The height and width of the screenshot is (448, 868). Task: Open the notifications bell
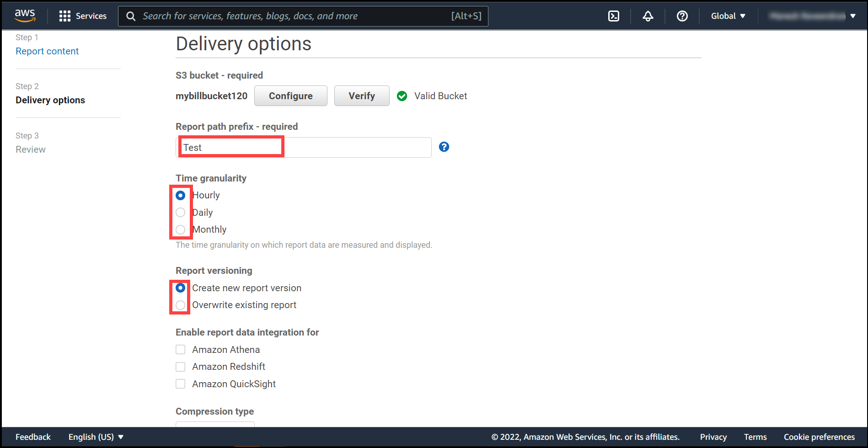[x=648, y=16]
